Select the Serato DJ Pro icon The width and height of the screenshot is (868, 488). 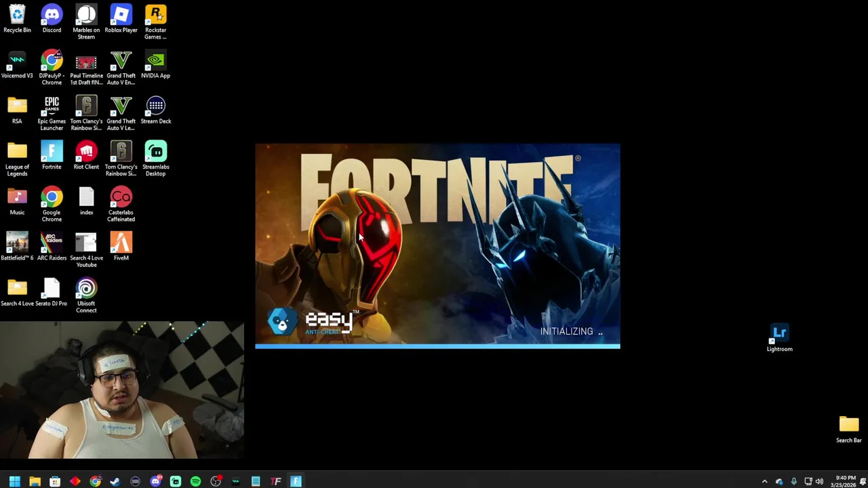pyautogui.click(x=52, y=291)
